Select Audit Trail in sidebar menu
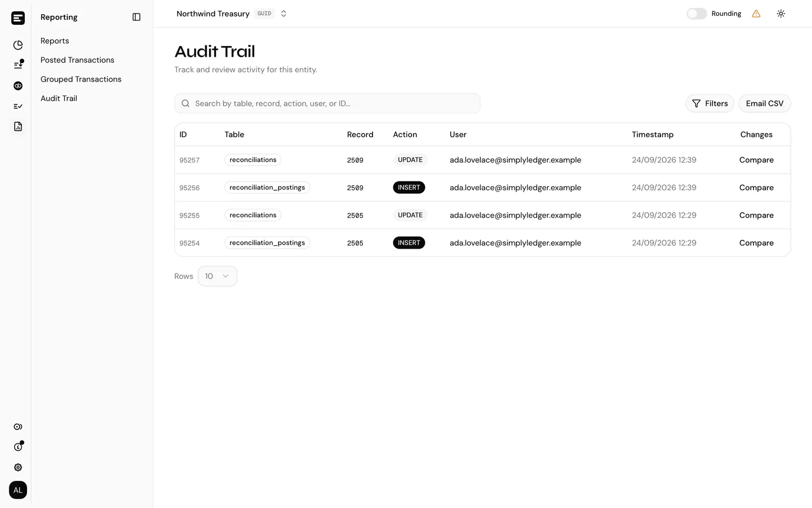This screenshot has width=812, height=508. click(x=59, y=99)
